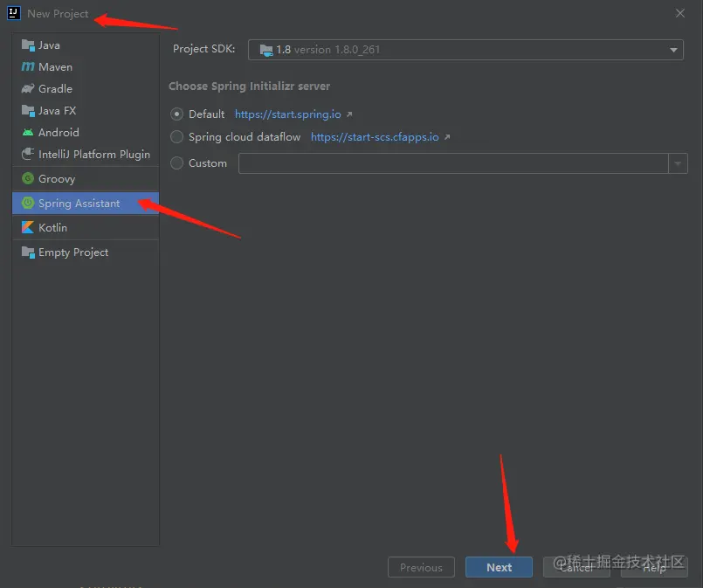
Task: Click the Groovy green circle icon
Action: click(x=28, y=178)
